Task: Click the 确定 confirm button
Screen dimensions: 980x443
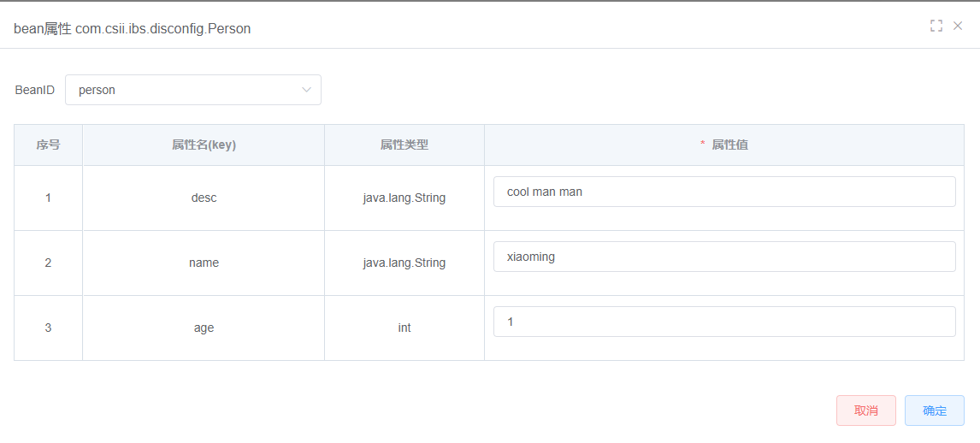Action: pyautogui.click(x=935, y=411)
